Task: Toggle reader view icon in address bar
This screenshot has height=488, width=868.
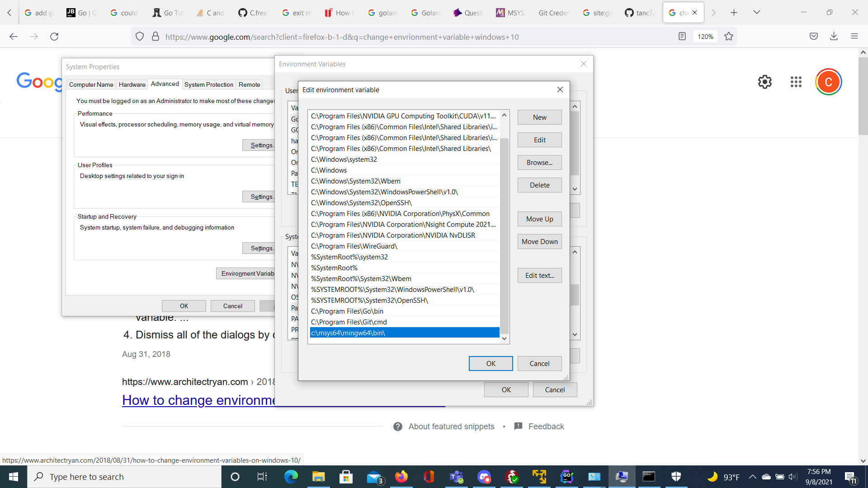Action: click(682, 37)
